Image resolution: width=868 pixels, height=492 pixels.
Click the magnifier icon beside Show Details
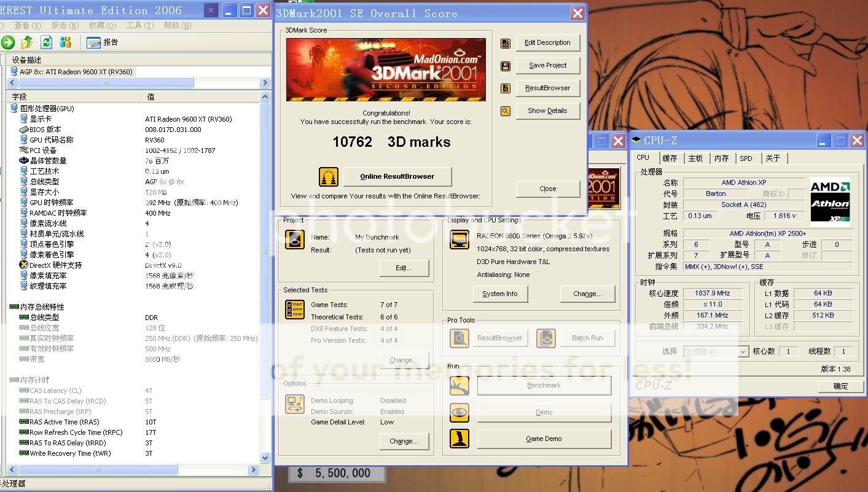506,111
